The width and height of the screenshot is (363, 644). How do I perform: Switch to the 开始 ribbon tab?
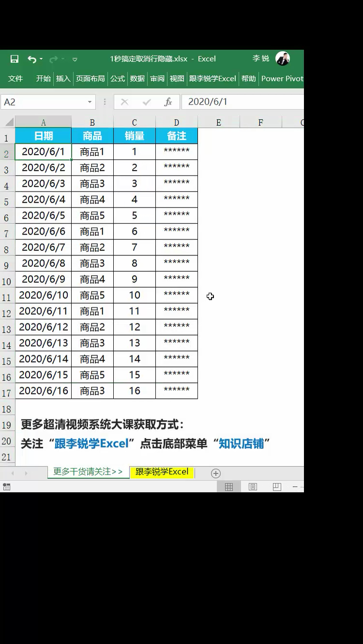point(44,78)
